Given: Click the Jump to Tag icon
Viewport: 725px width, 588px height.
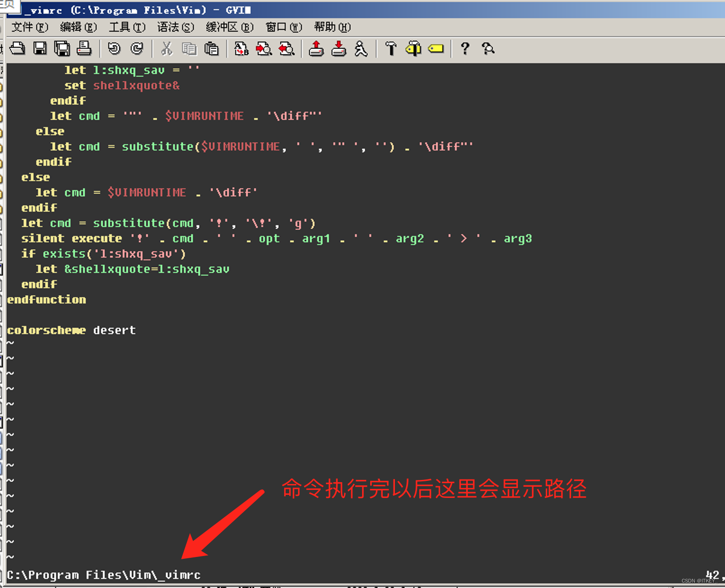Looking at the screenshot, I should click(436, 48).
